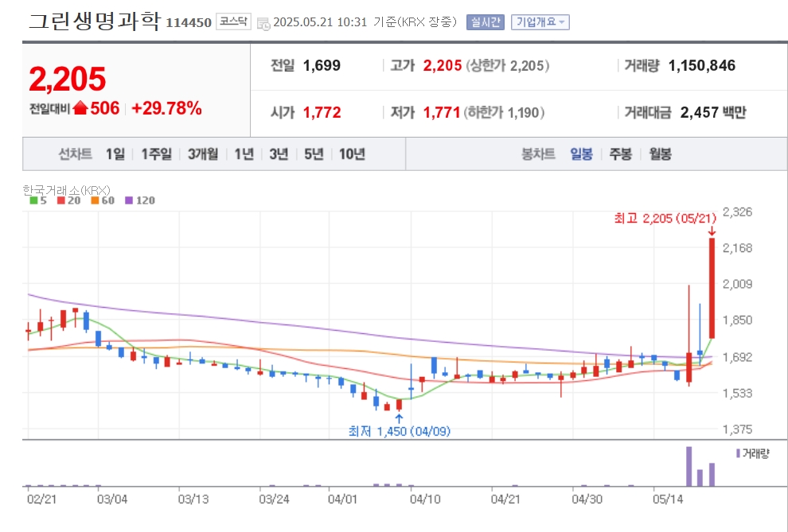
Task: Click the red arrow under 최고 2,205 label
Action: click(x=711, y=231)
